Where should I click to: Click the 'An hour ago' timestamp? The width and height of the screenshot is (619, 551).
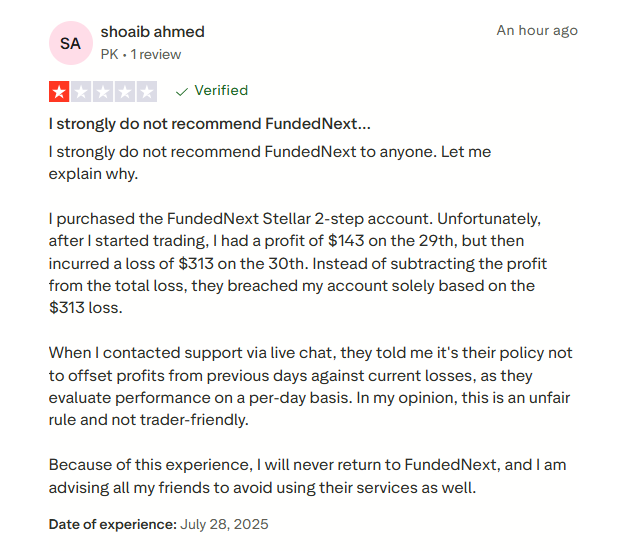coord(537,30)
